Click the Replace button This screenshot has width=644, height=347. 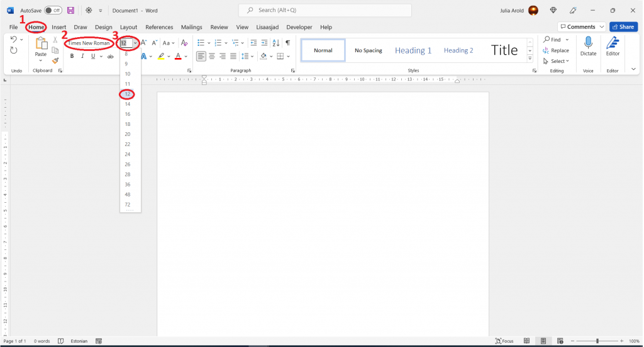(556, 50)
